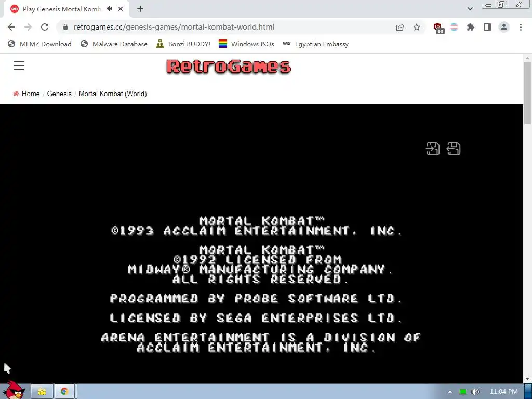Click the Chrome taskbar icon
532x399 pixels.
64,392
